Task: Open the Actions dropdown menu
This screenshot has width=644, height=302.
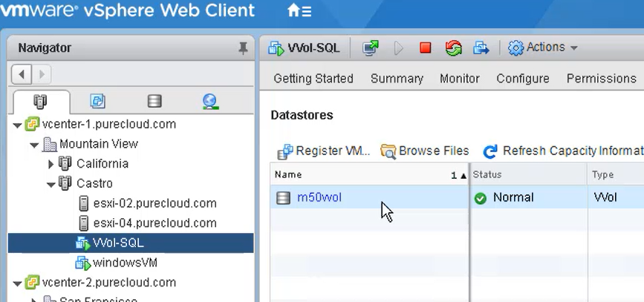Action: pos(543,47)
